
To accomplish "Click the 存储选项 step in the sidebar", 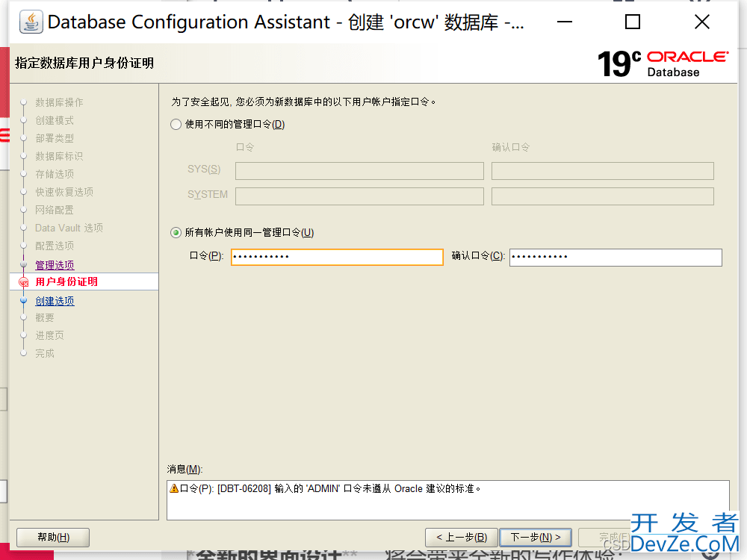I will (x=55, y=174).
